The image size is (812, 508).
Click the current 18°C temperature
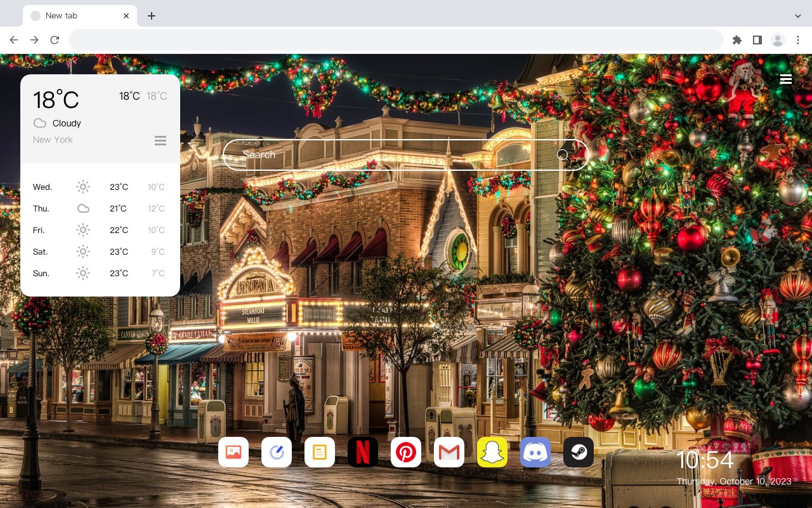point(56,100)
